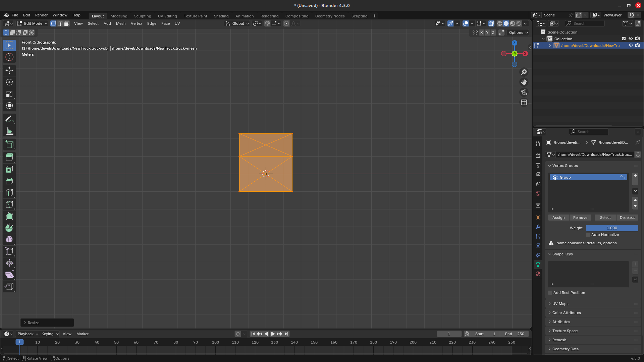Select the Inset Faces tool
Viewport: 644px width, 362px height.
coord(9,169)
